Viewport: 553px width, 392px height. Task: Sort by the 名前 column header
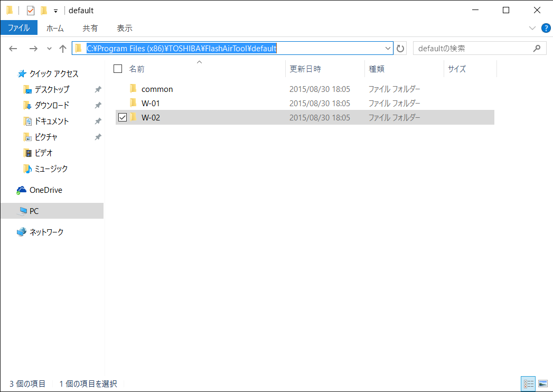pos(136,69)
